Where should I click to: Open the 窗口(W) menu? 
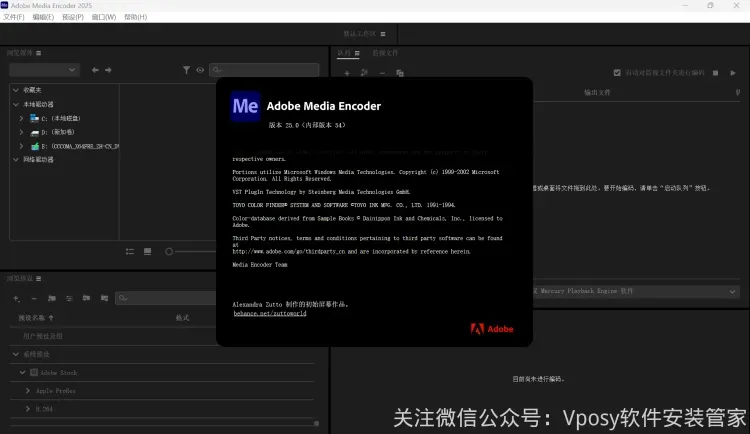(x=104, y=17)
